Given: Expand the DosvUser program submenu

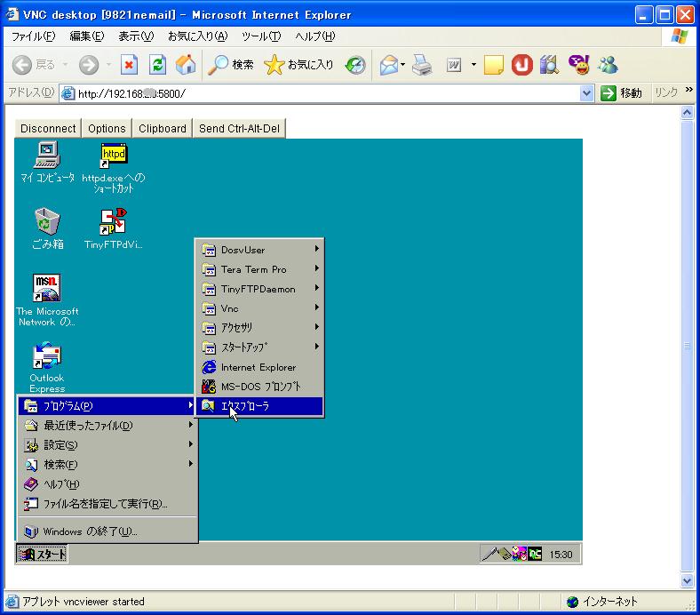Looking at the screenshot, I should 259,250.
